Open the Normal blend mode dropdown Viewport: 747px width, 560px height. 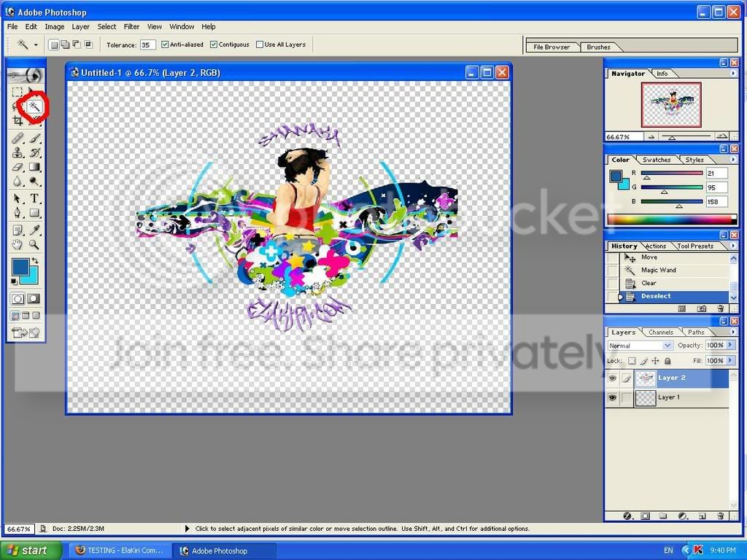(x=640, y=346)
